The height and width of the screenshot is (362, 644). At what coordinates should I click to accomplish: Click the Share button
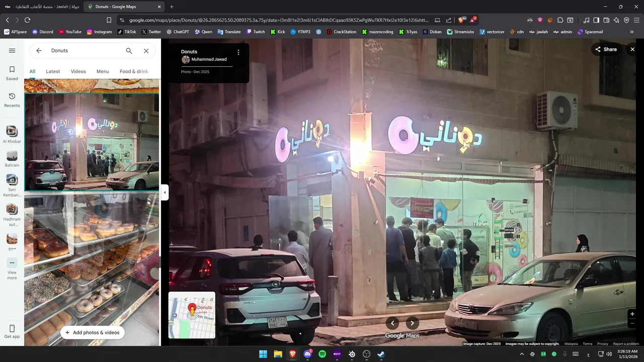pos(606,49)
